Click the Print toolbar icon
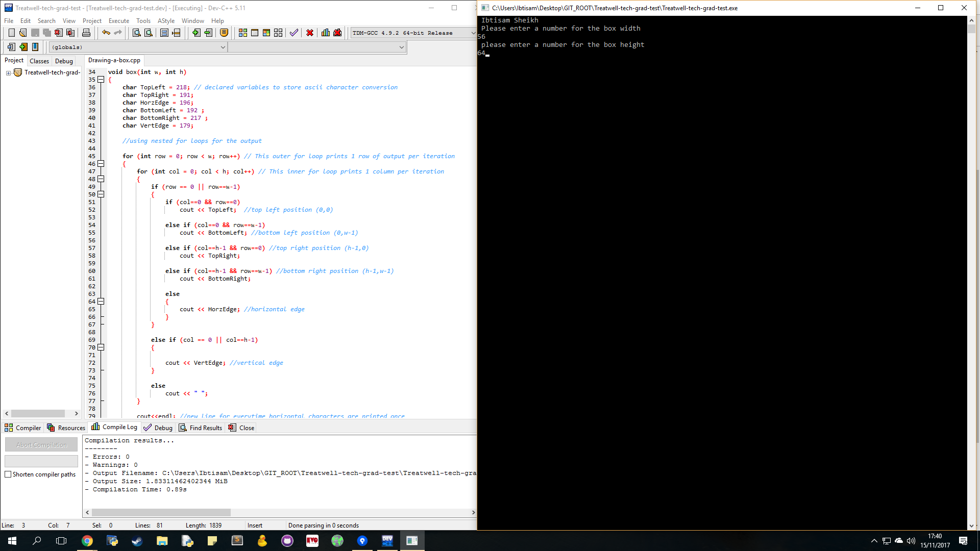980x551 pixels. coord(86,33)
